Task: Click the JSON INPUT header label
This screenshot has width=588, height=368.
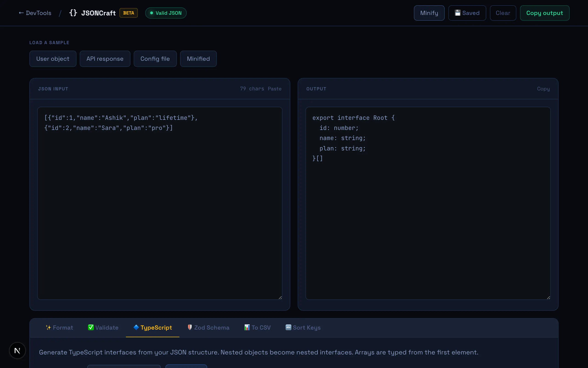Action: point(53,89)
